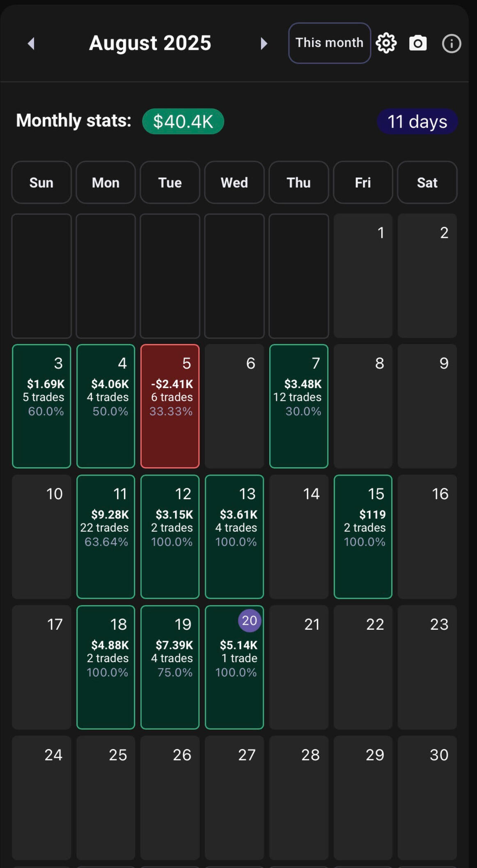This screenshot has width=477, height=868.
Task: Open the info icon
Action: point(451,43)
